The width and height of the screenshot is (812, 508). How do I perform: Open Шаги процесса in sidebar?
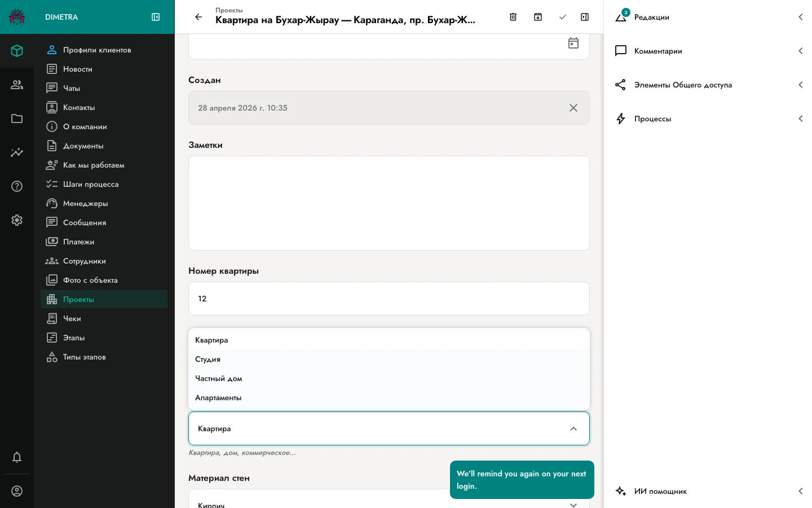click(104, 184)
